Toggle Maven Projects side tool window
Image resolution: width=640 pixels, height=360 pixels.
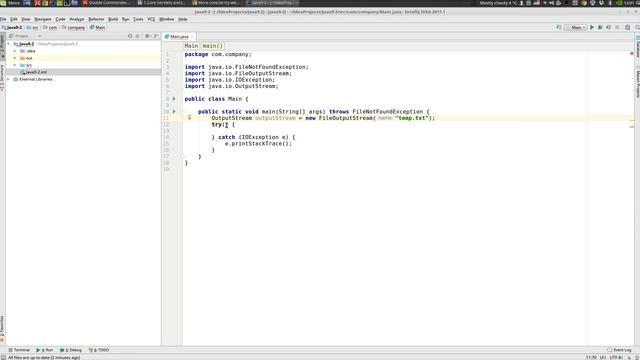click(638, 82)
